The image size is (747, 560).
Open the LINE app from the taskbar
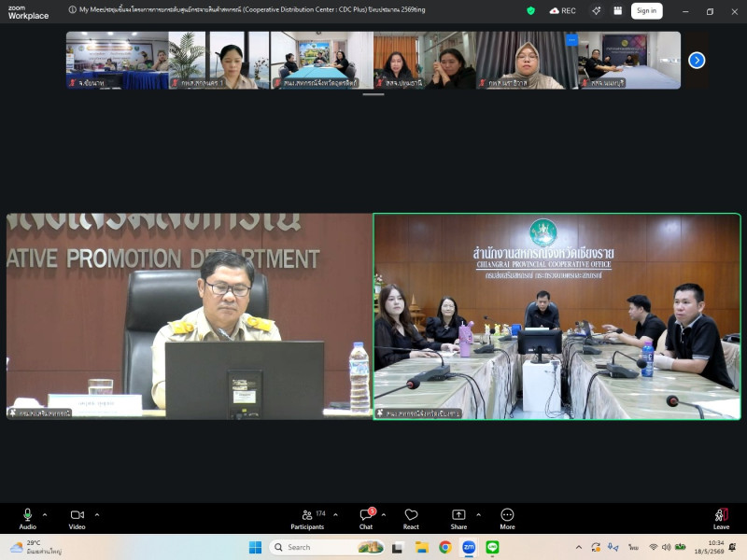pyautogui.click(x=492, y=547)
